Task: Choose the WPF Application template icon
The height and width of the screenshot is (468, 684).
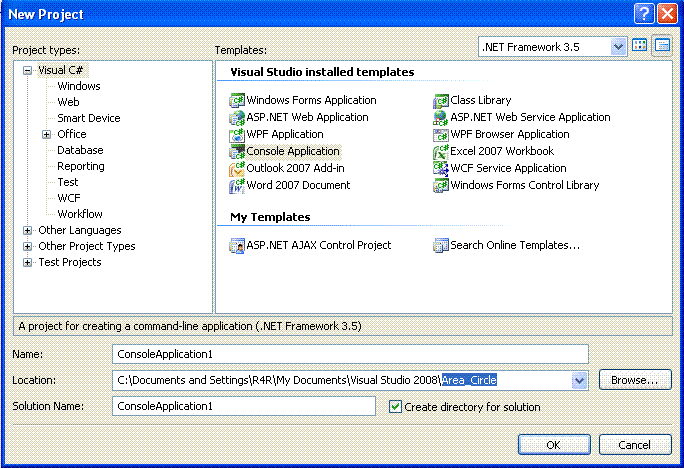Action: (237, 134)
